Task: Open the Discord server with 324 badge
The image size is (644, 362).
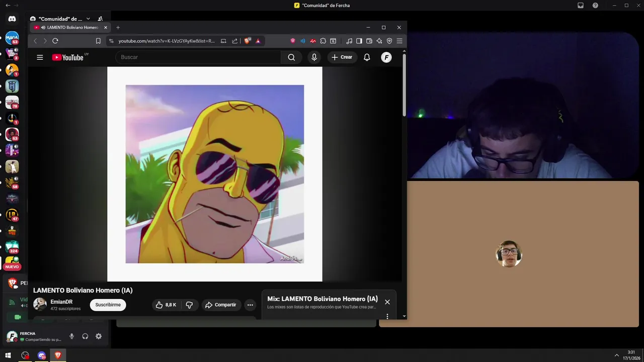Action: click(x=12, y=247)
